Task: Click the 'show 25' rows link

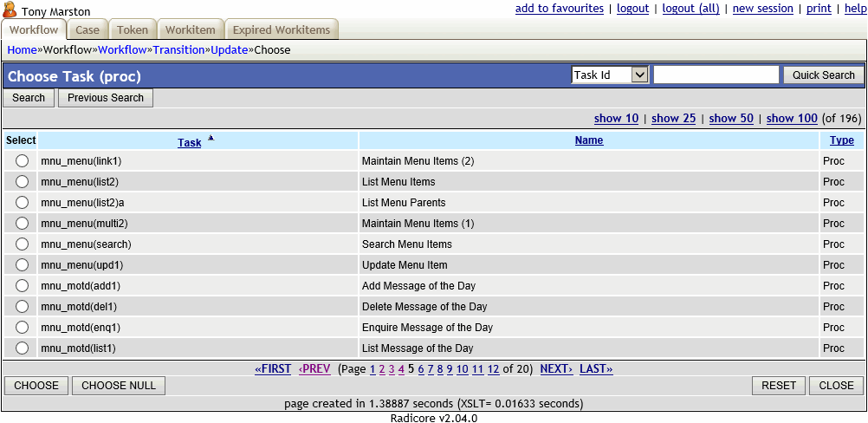Action: click(673, 119)
